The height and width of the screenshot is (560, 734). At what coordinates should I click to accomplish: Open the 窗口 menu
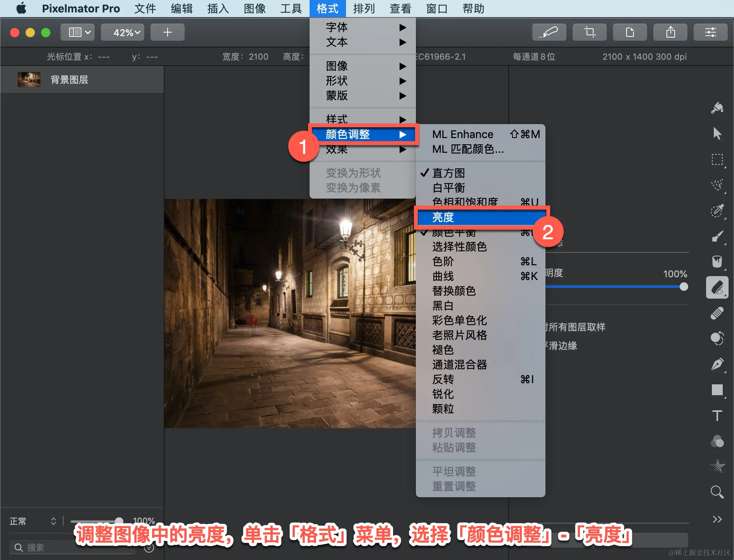437,9
